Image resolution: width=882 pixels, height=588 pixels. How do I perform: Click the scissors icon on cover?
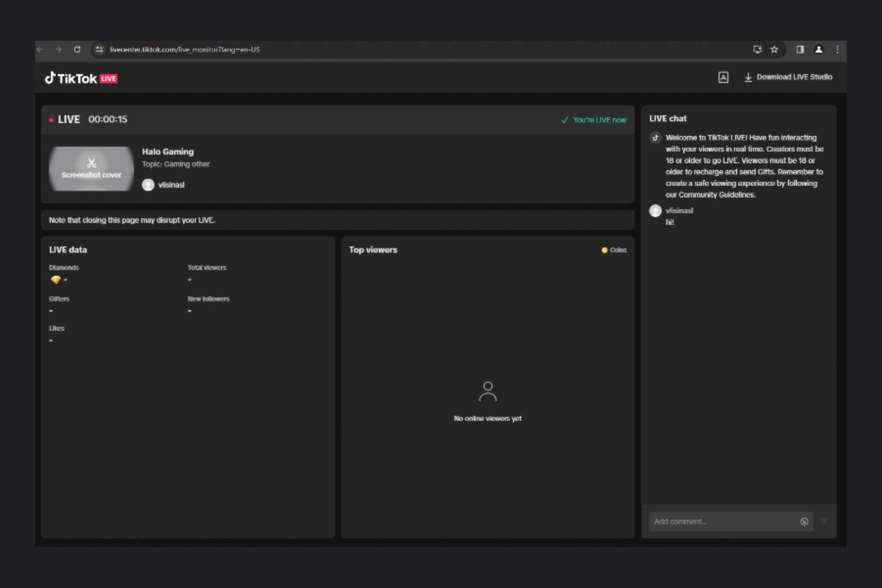point(91,163)
